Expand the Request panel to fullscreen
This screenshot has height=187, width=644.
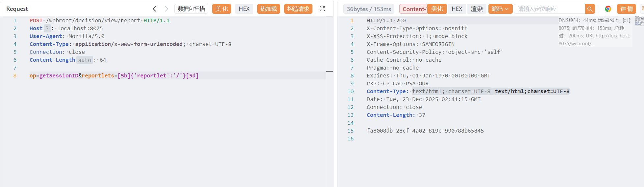(322, 9)
